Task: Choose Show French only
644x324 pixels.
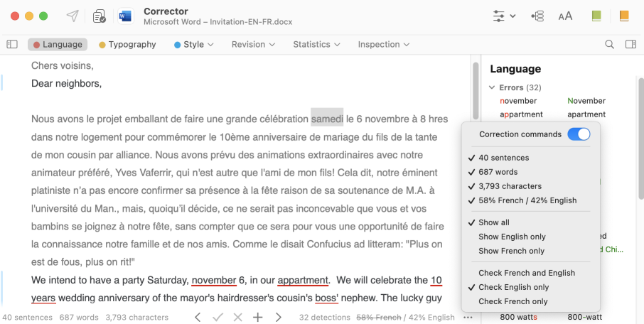Action: pyautogui.click(x=530, y=251)
